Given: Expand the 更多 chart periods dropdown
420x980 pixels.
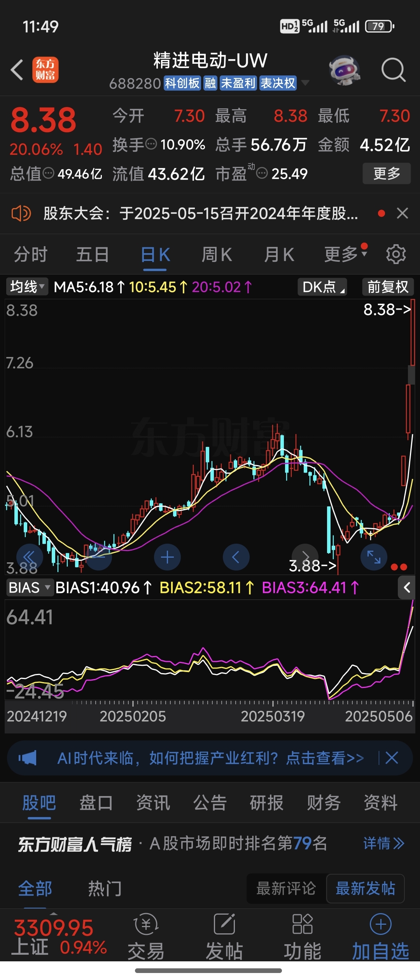Looking at the screenshot, I should pos(346,255).
